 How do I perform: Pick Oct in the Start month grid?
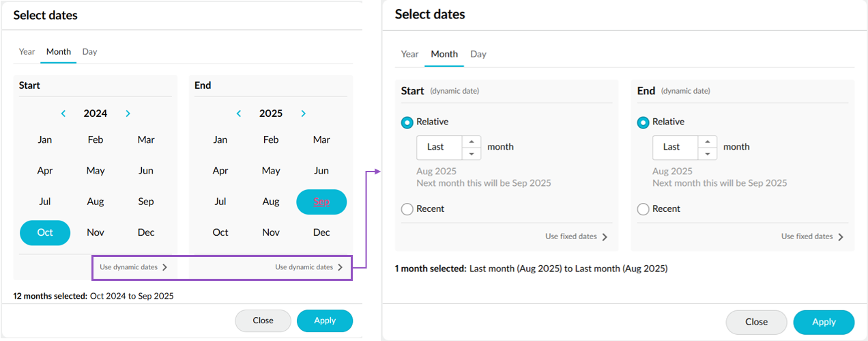tap(45, 232)
